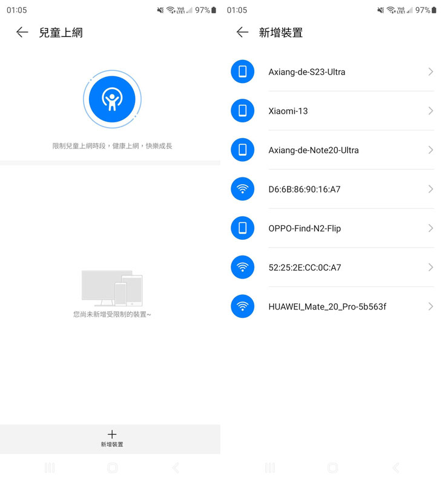Screen dimensions: 448x482
Task: Tap the 新增裝置 plus button
Action: pos(112,438)
